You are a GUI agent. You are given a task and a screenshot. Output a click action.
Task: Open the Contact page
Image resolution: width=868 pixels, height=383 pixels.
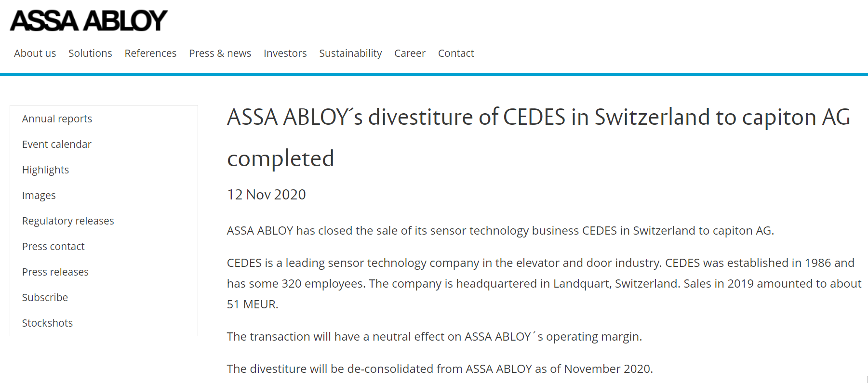tap(456, 53)
